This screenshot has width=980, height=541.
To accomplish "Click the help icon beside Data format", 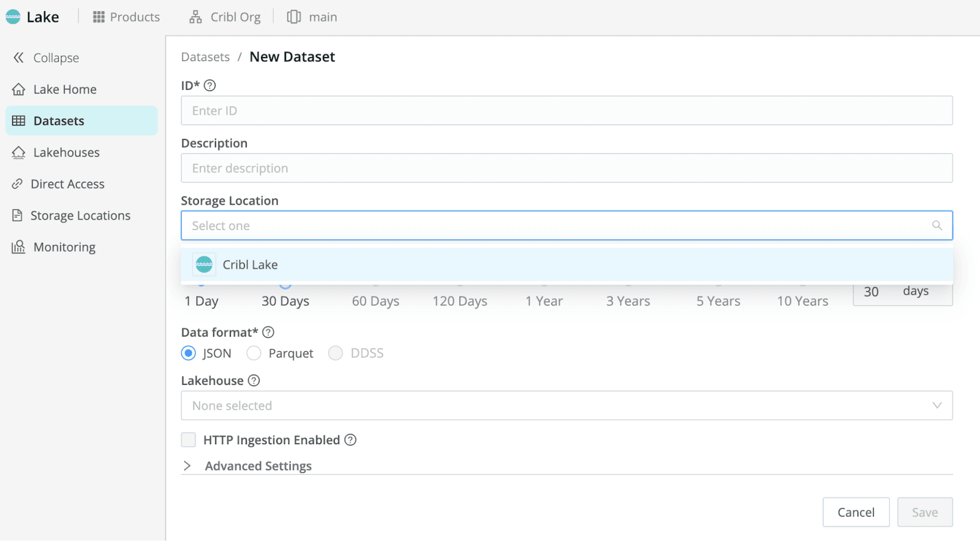I will click(x=268, y=332).
